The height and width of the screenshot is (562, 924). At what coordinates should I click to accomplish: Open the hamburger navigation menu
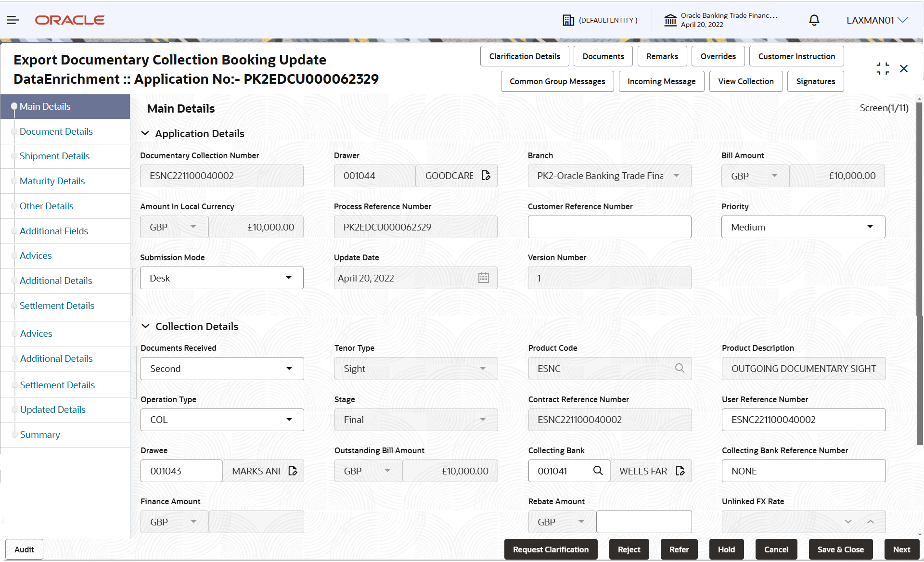(x=13, y=20)
